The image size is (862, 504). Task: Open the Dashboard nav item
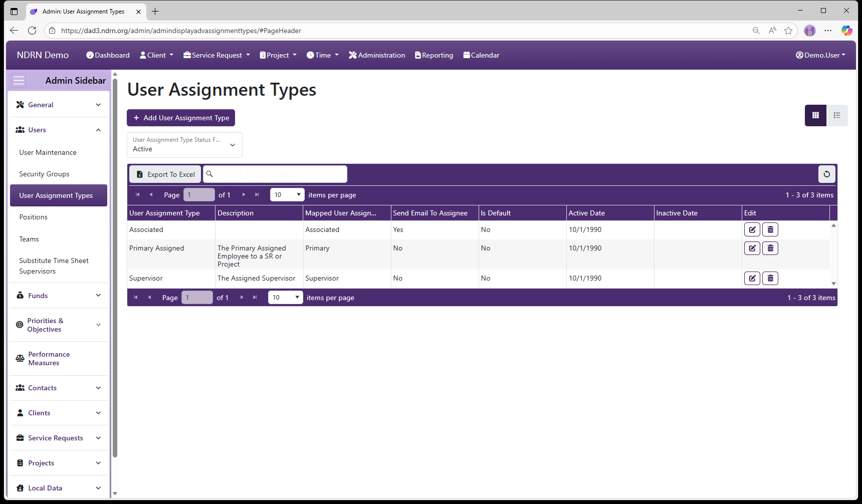tap(108, 55)
